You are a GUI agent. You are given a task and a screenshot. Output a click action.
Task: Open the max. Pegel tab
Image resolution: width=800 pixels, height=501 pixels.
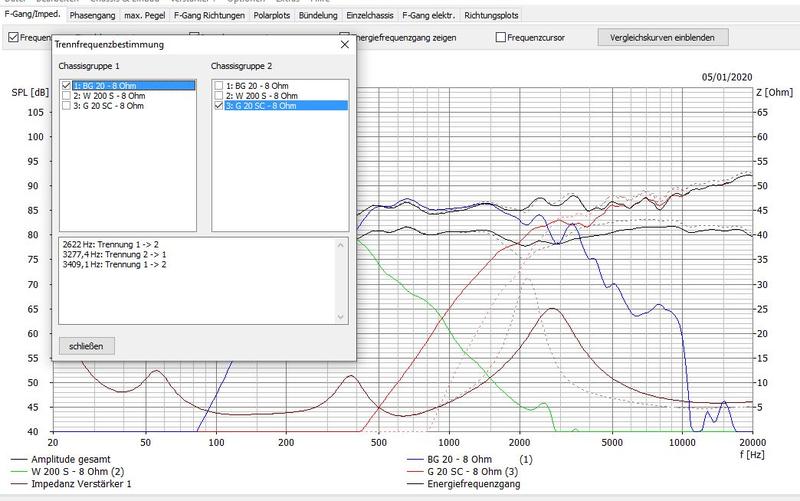click(x=144, y=15)
